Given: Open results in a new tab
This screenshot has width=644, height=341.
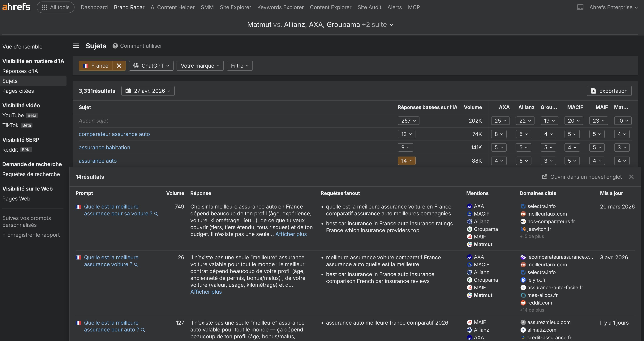Looking at the screenshot, I should [x=582, y=177].
